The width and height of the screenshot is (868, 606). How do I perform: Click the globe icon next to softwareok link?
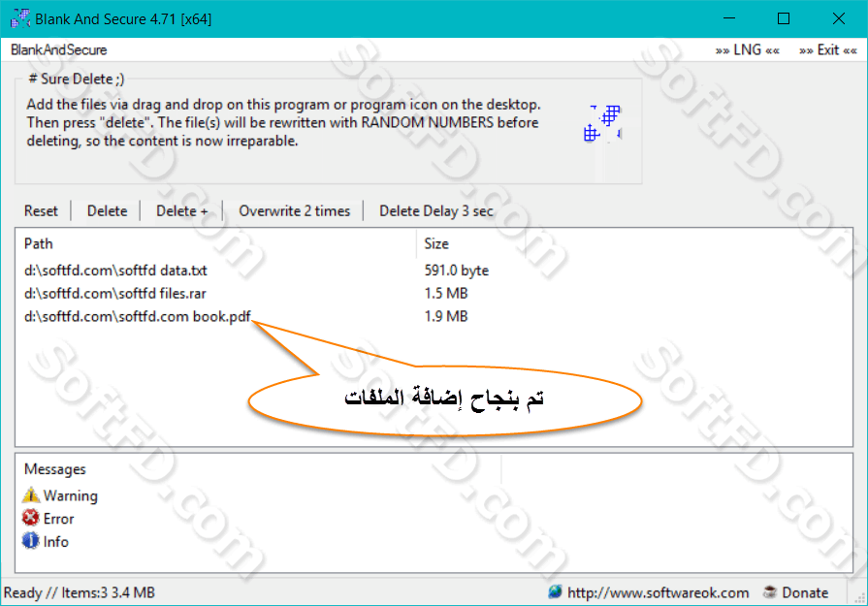point(555,592)
